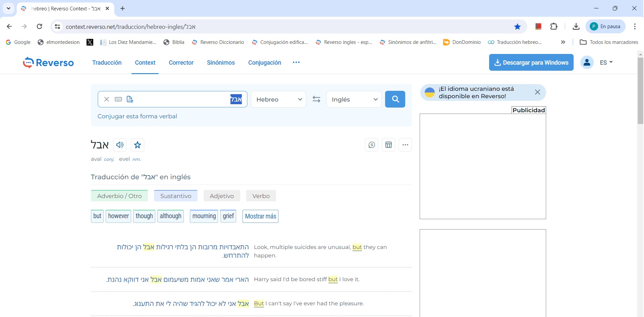Click Conjugar esta forma verbal link

click(x=137, y=116)
